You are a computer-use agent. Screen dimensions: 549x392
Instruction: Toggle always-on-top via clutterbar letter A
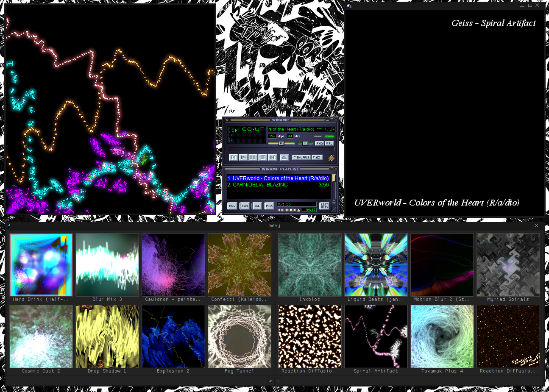(229, 132)
